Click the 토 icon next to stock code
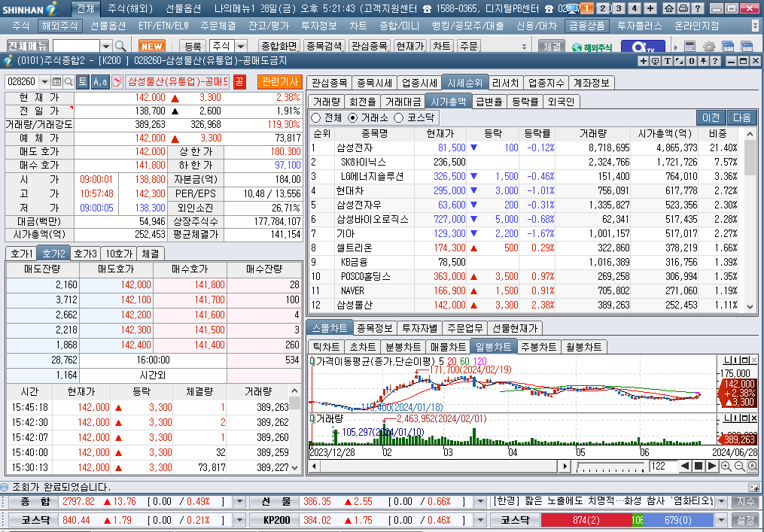This screenshot has width=764, height=532. coord(82,81)
